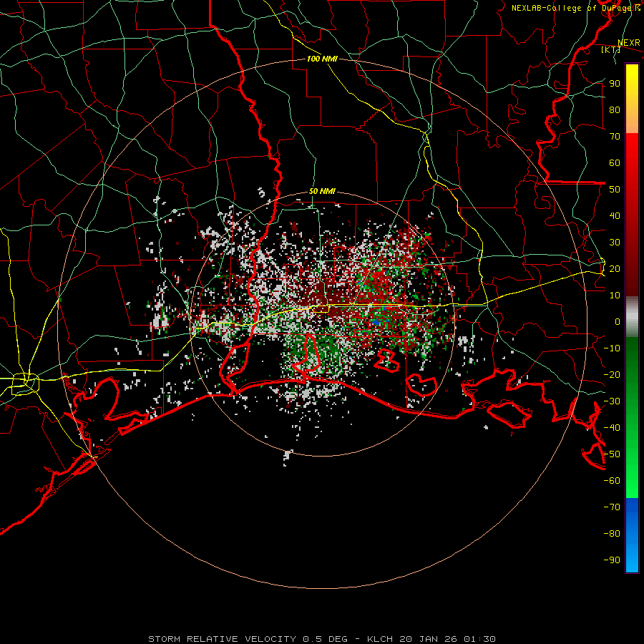Click the -50 value on velocity scale
Screen dimensions: 644x644
(x=612, y=454)
